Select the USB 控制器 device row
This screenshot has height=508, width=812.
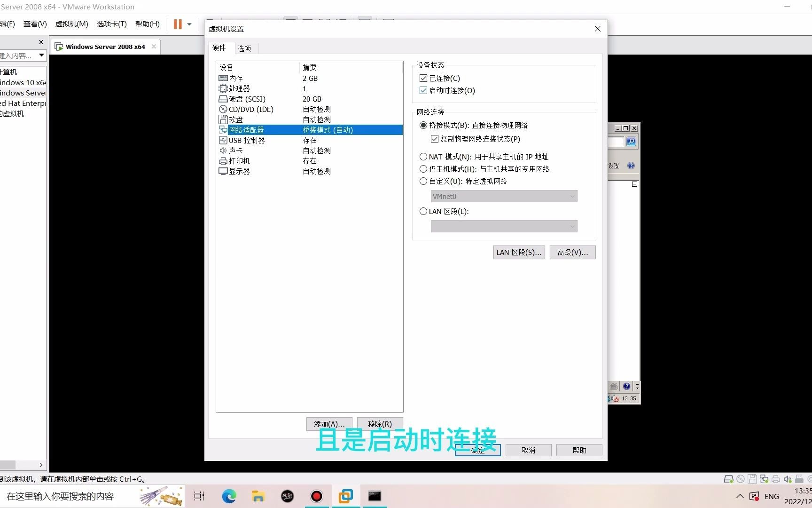(309, 140)
